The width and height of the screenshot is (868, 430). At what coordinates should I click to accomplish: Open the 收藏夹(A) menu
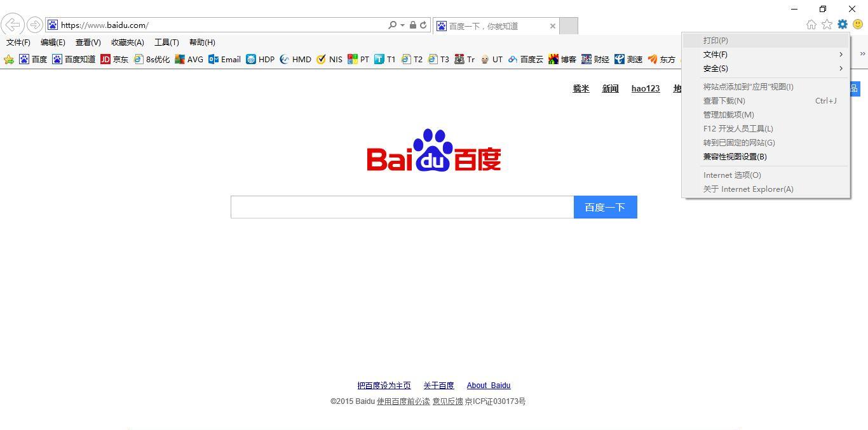coord(128,43)
